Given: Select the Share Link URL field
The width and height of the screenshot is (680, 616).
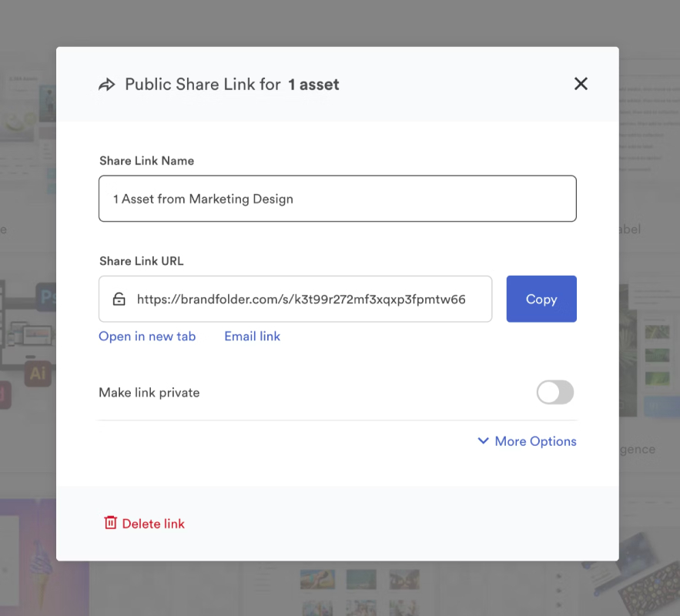Looking at the screenshot, I should tap(295, 299).
